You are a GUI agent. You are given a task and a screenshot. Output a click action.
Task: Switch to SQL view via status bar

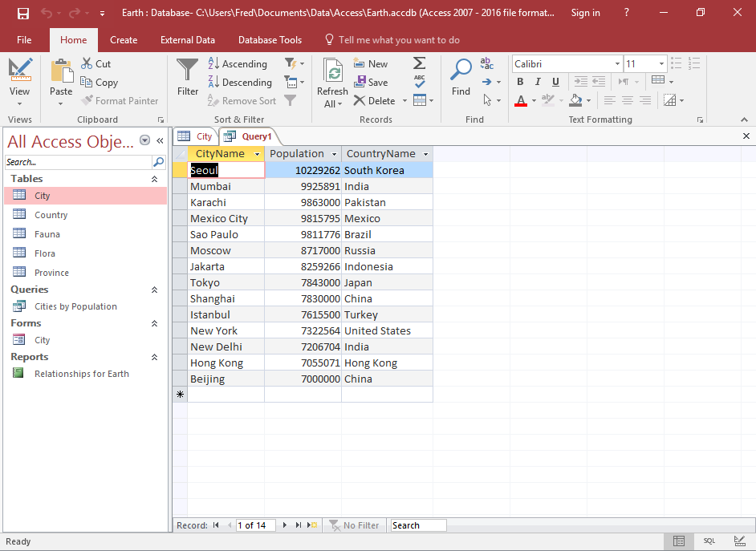point(708,541)
